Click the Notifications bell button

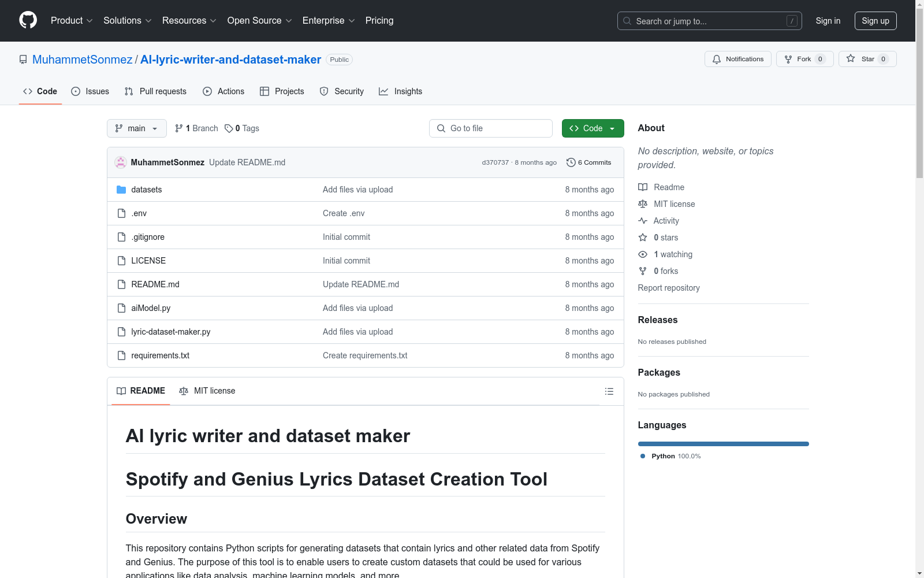click(737, 59)
